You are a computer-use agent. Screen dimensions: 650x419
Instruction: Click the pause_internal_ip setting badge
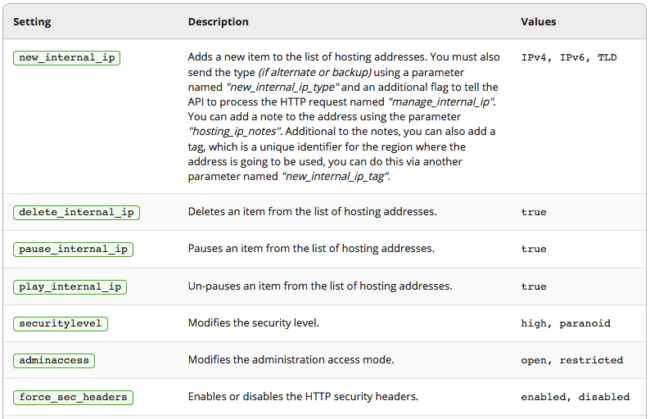click(x=73, y=249)
